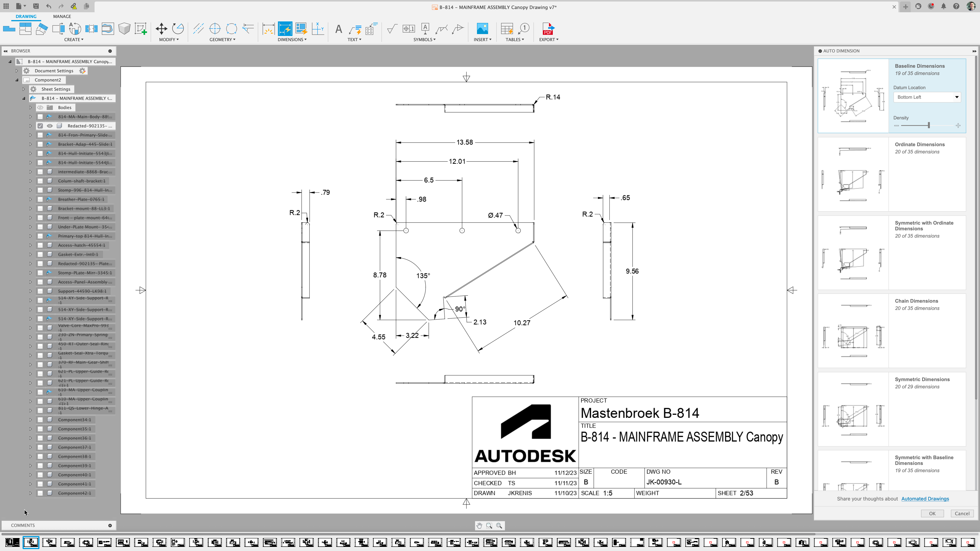Click the Export PDF icon
The width and height of the screenshot is (980, 551).
548,29
